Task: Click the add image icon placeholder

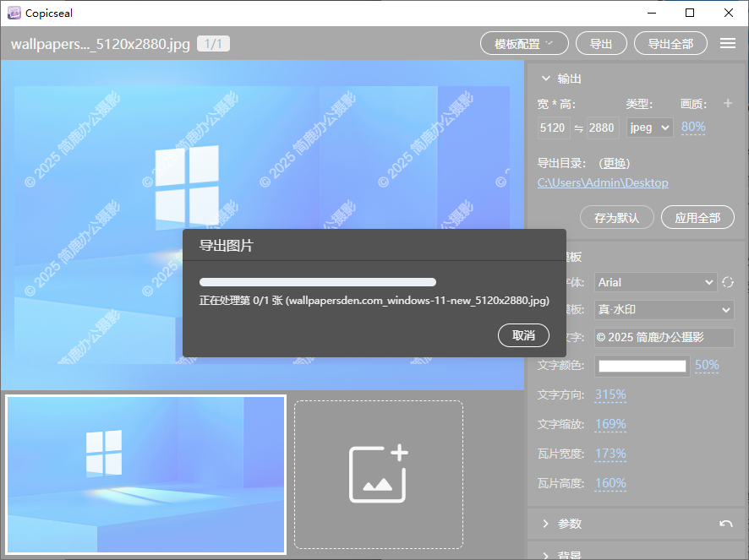Action: pos(379,474)
